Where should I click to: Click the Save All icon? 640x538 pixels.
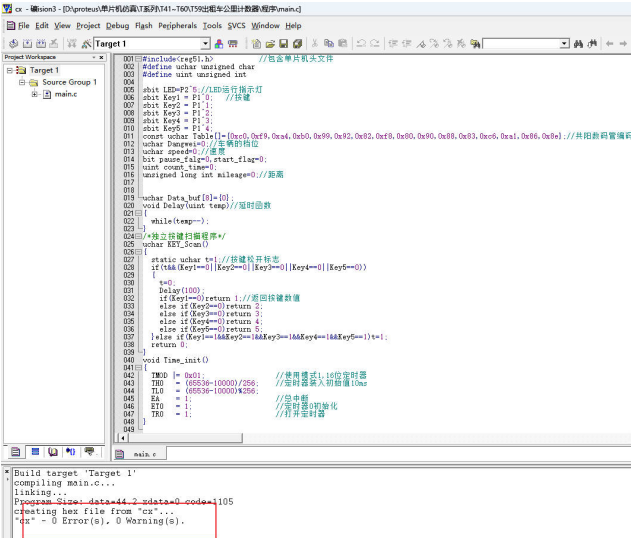pos(298,44)
